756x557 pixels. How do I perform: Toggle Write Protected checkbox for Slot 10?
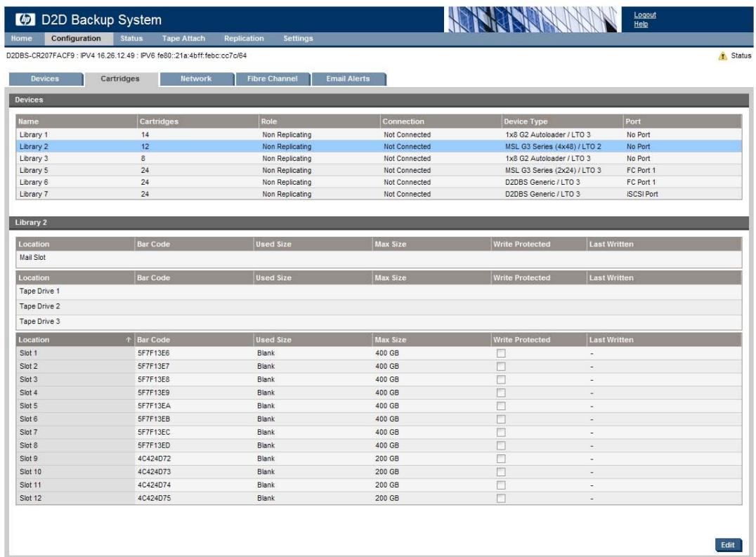(501, 472)
